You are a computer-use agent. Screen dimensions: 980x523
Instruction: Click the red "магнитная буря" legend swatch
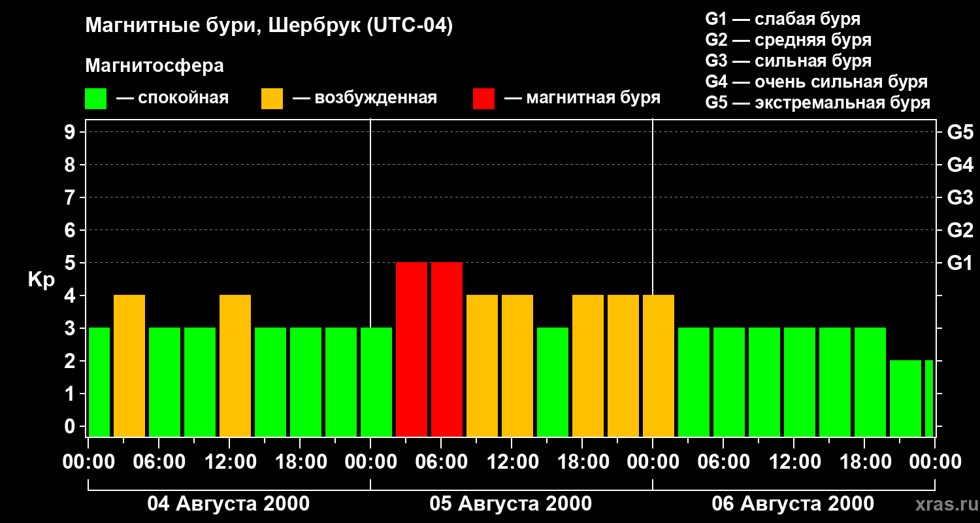[483, 99]
